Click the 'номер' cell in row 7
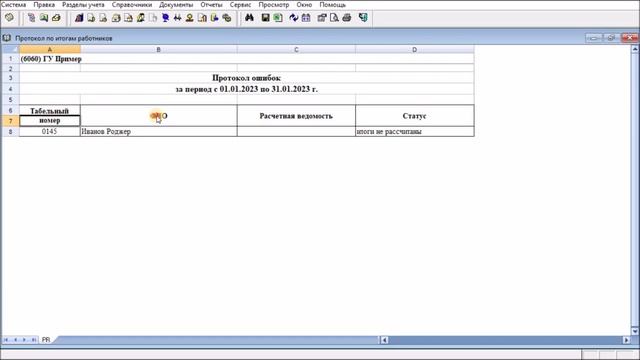 (x=50, y=120)
